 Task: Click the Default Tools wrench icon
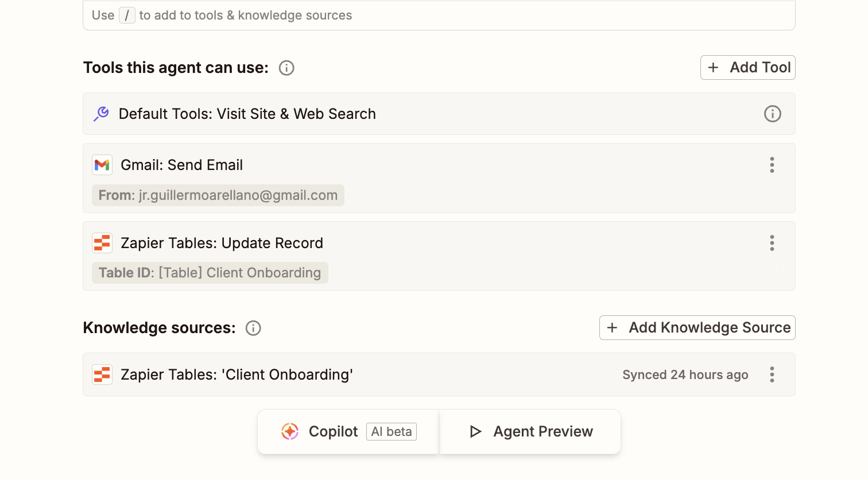click(x=101, y=114)
